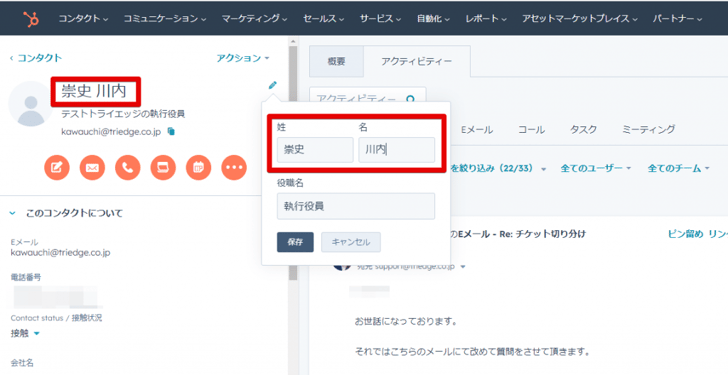Start a call with the phone icon button
Viewport: 728px width, 375px height.
coord(128,168)
